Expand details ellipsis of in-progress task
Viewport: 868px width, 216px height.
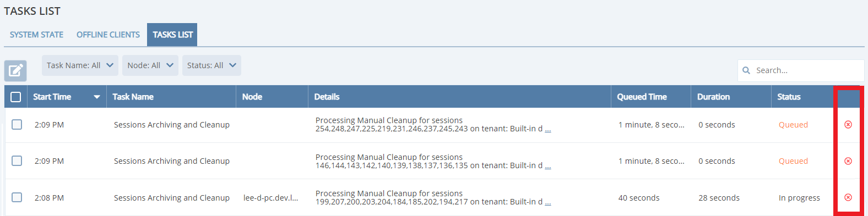[x=548, y=202]
